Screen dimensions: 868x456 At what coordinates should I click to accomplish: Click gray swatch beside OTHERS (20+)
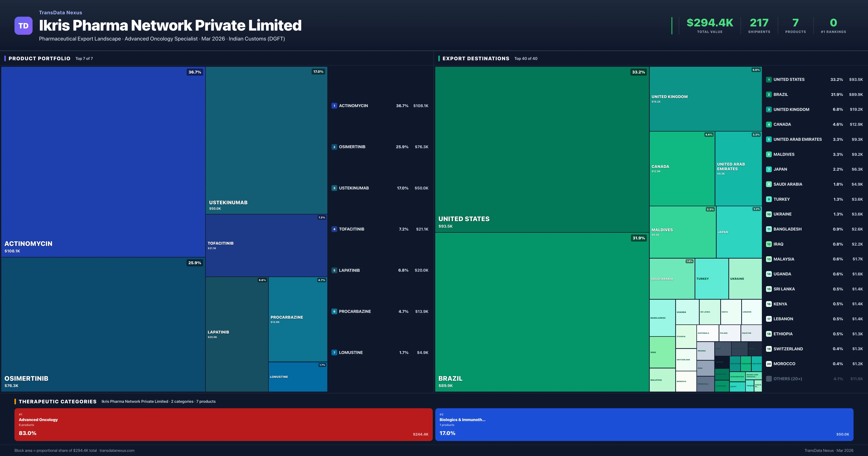pyautogui.click(x=769, y=379)
